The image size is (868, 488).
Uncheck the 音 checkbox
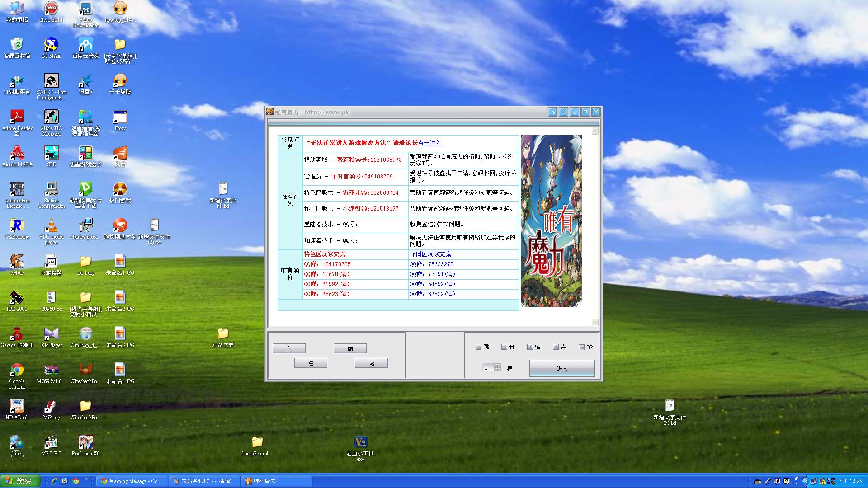(504, 347)
